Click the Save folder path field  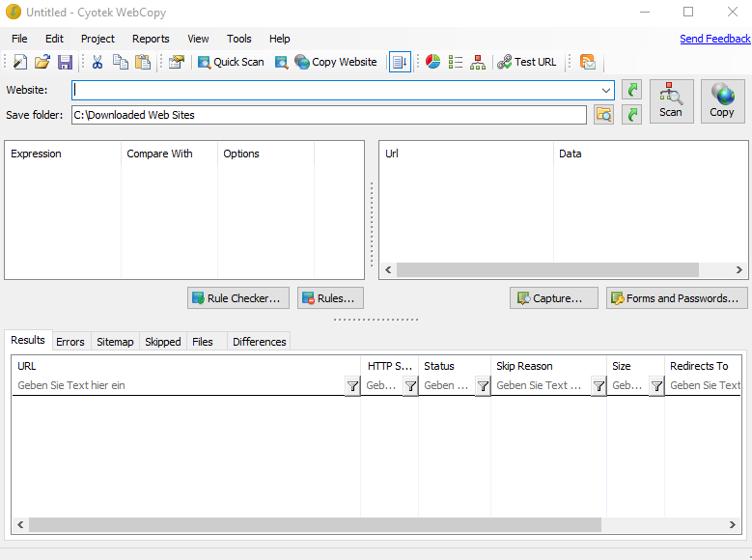pos(328,115)
